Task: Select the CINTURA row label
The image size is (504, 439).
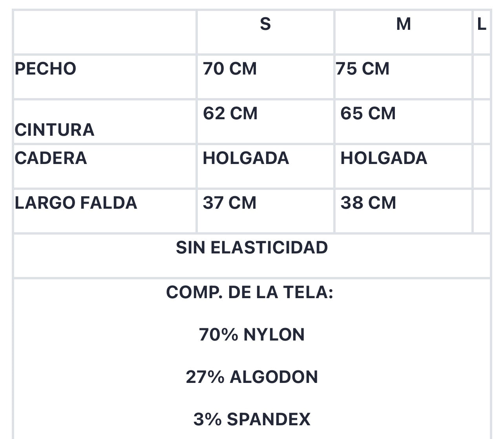Action: (x=55, y=130)
